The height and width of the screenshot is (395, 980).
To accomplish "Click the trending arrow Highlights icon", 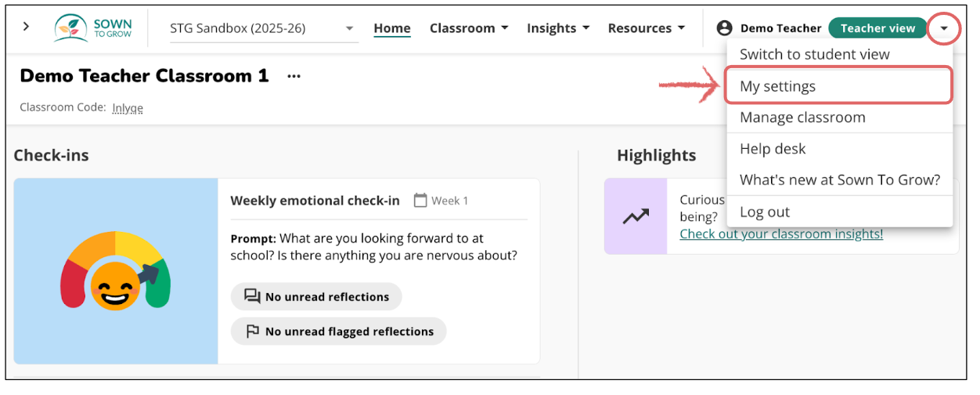I will [x=635, y=217].
